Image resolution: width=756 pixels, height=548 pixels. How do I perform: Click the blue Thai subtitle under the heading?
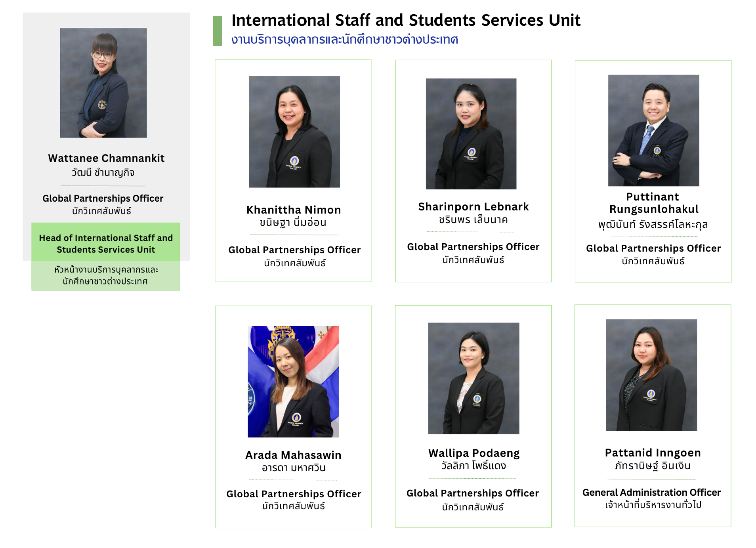tap(344, 40)
